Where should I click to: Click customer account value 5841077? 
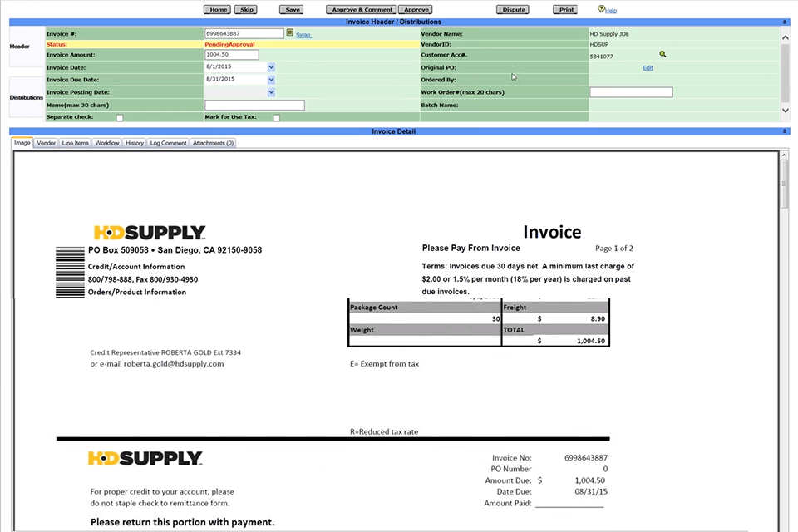tap(601, 57)
